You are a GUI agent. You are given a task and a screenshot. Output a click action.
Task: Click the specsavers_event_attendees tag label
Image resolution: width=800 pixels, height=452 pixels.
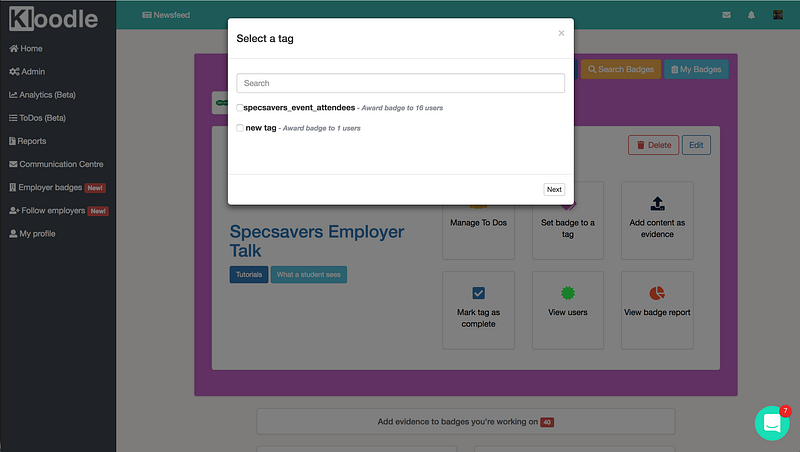(299, 108)
